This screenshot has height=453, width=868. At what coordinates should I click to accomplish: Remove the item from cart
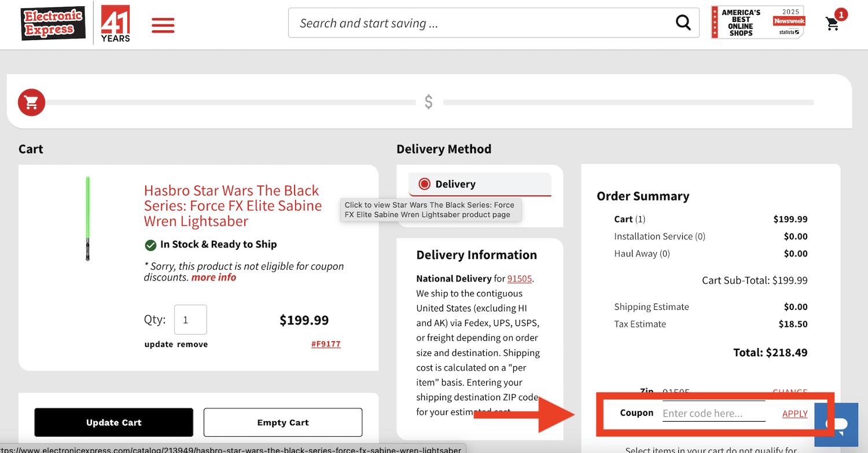click(192, 344)
